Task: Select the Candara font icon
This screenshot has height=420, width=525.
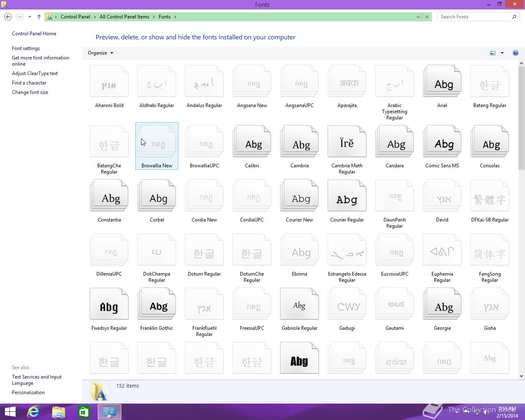Action: click(395, 142)
